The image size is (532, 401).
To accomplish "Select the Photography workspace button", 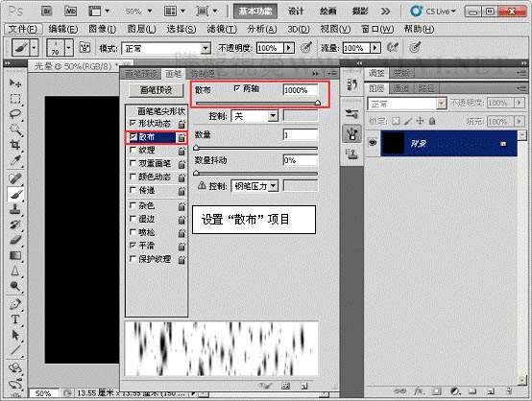I will click(x=360, y=12).
